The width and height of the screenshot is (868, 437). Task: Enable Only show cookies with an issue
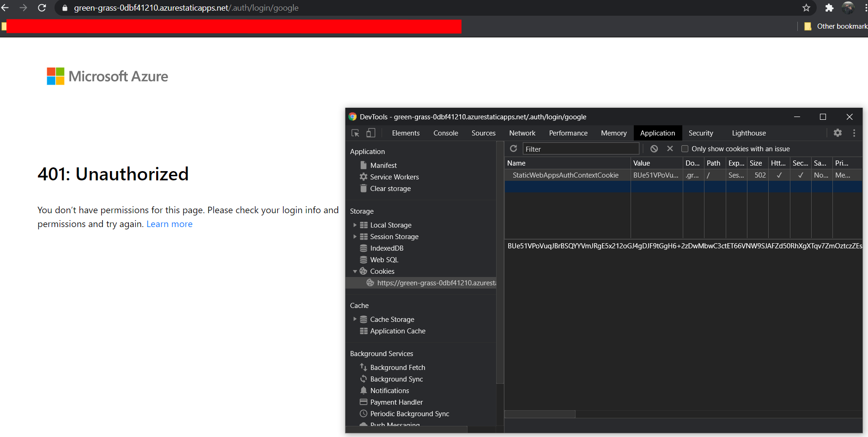tap(685, 149)
